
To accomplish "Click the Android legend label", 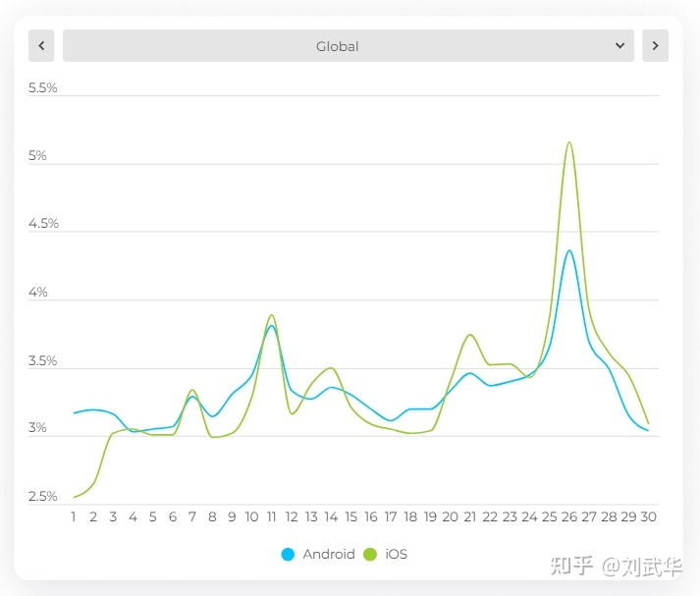I will tap(329, 554).
